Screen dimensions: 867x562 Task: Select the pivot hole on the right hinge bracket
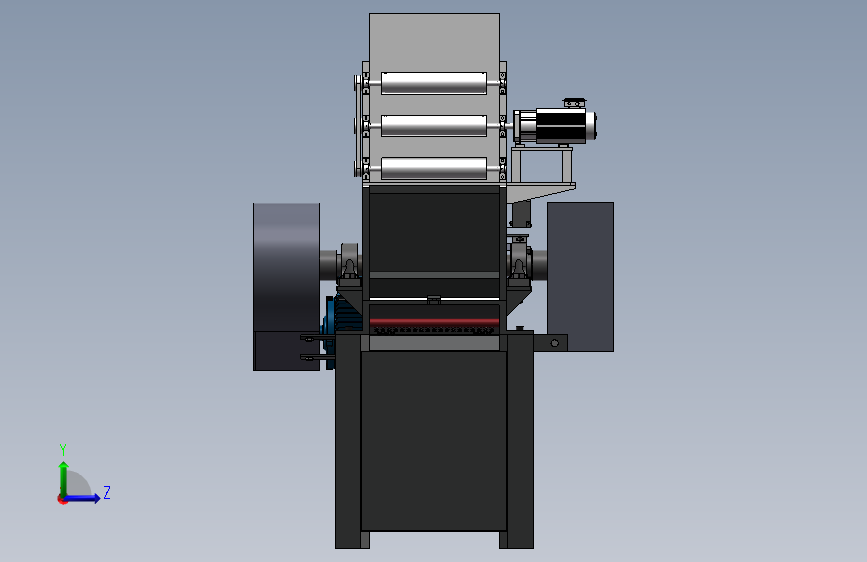[x=555, y=344]
